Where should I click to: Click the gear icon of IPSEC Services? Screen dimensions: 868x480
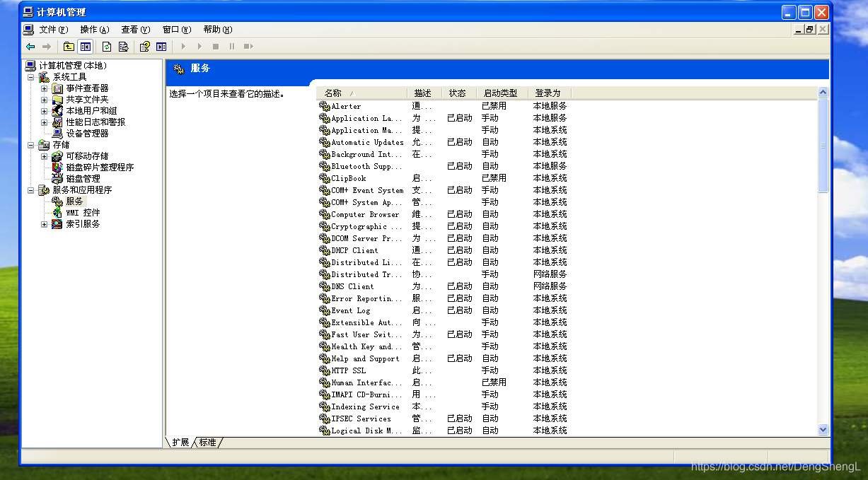point(325,418)
